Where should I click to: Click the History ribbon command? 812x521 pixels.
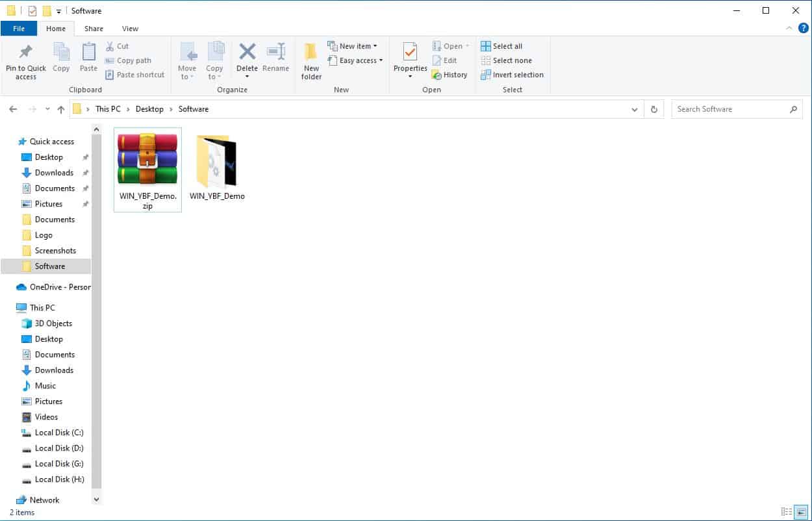click(x=450, y=75)
